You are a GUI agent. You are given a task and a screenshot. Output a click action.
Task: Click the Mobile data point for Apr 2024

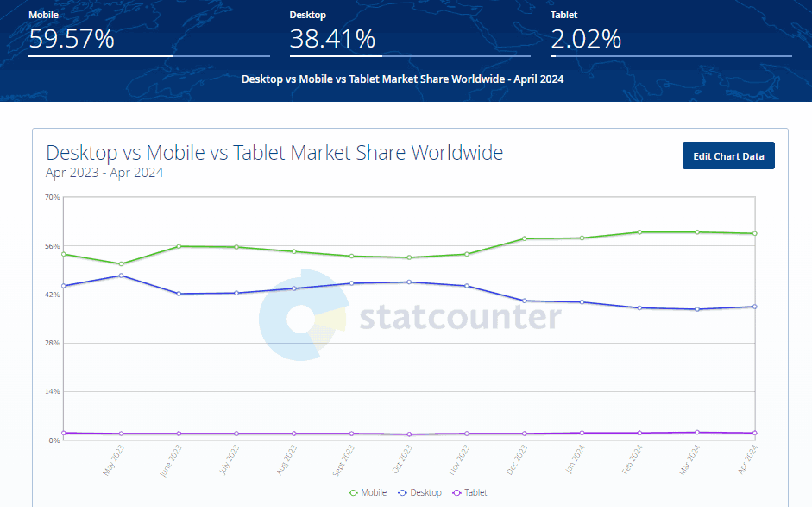point(753,232)
